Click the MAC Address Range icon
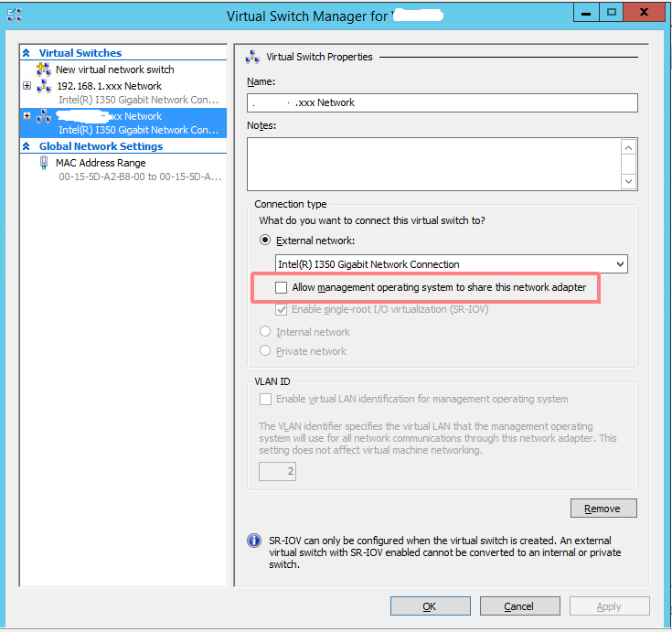The width and height of the screenshot is (672, 632). point(43,163)
